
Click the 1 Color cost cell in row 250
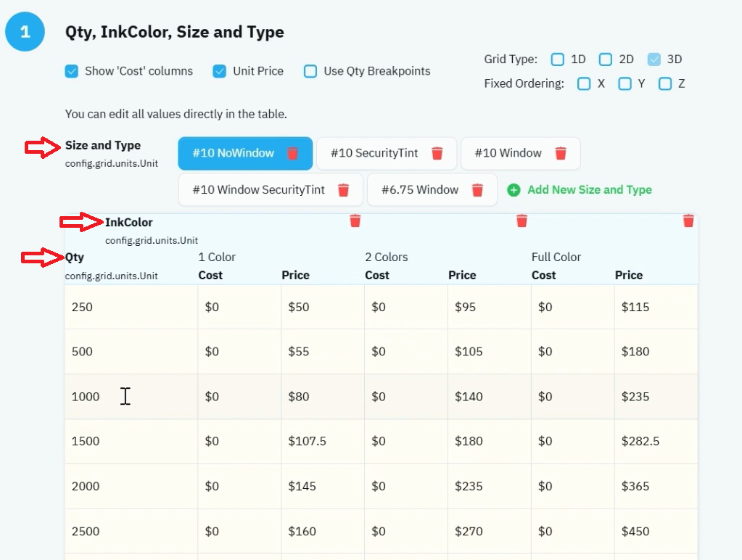(239, 308)
